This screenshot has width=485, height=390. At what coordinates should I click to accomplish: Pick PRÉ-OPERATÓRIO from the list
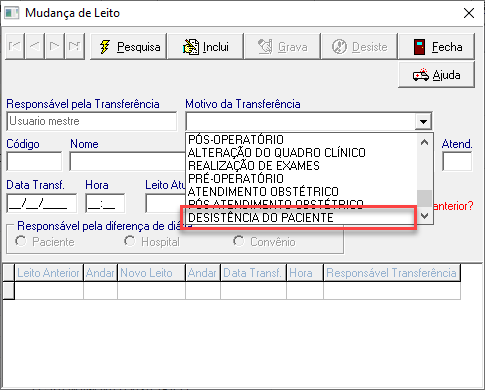point(236,179)
